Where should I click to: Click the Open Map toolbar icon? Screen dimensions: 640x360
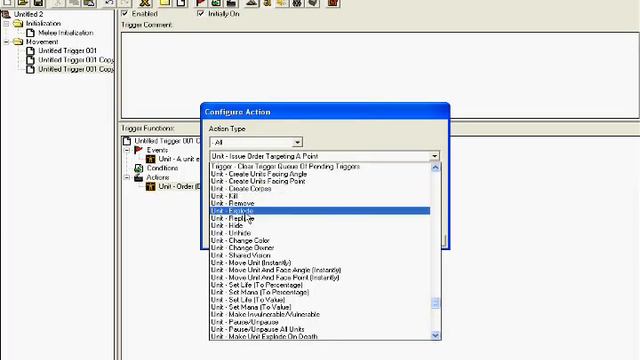[x=23, y=3]
